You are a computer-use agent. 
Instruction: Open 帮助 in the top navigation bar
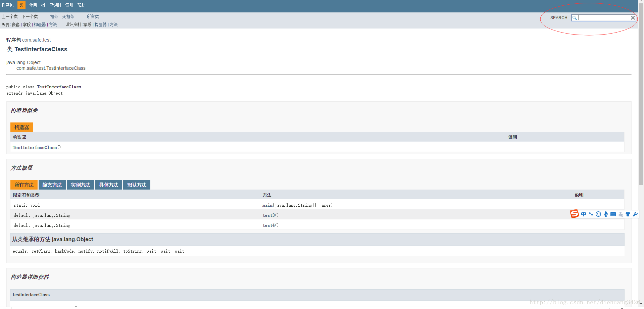click(x=81, y=5)
